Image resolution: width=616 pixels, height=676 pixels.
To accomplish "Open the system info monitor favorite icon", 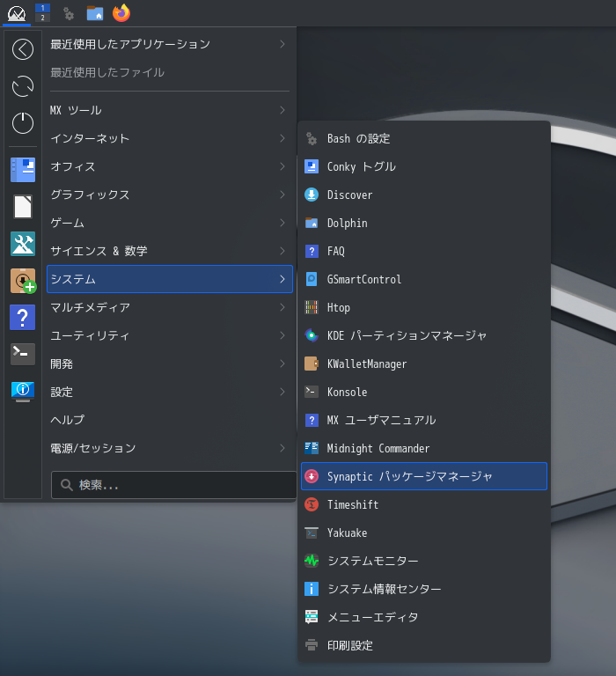I will pos(23,392).
